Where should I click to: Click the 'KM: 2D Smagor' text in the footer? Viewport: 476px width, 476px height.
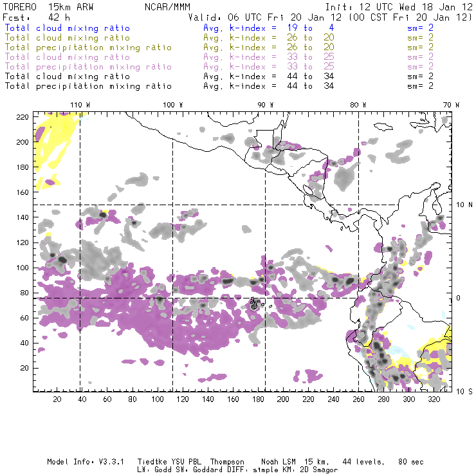pyautogui.click(x=306, y=470)
